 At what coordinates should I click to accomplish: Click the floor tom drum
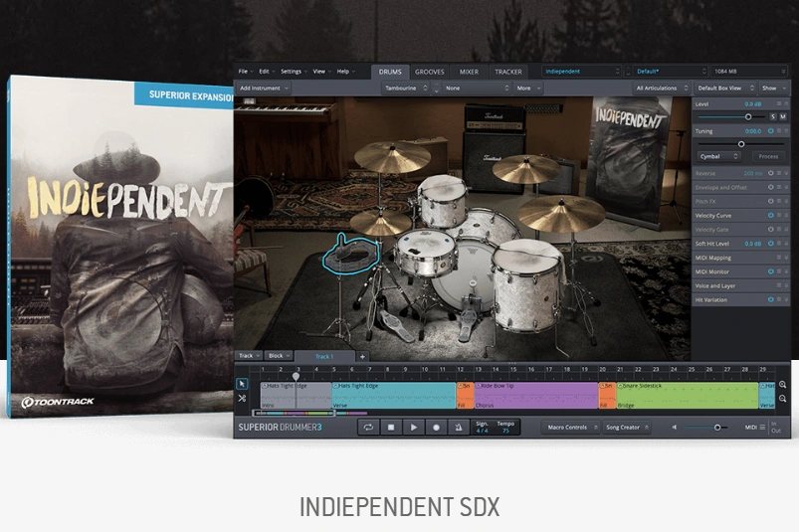click(x=527, y=285)
